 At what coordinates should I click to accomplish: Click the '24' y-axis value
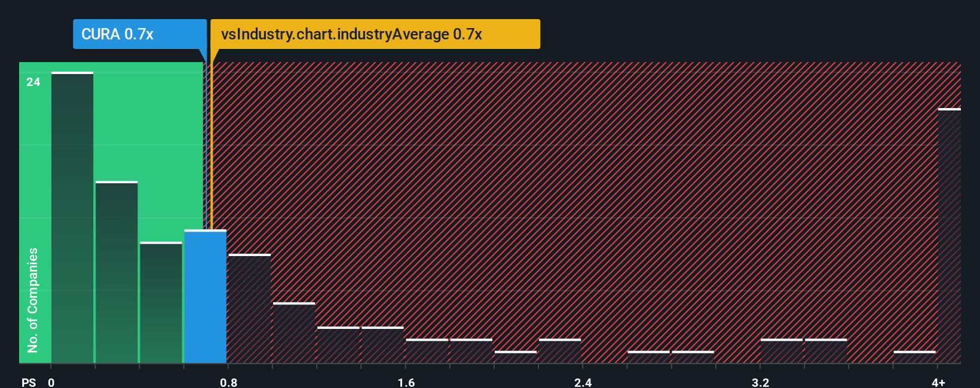pyautogui.click(x=33, y=82)
